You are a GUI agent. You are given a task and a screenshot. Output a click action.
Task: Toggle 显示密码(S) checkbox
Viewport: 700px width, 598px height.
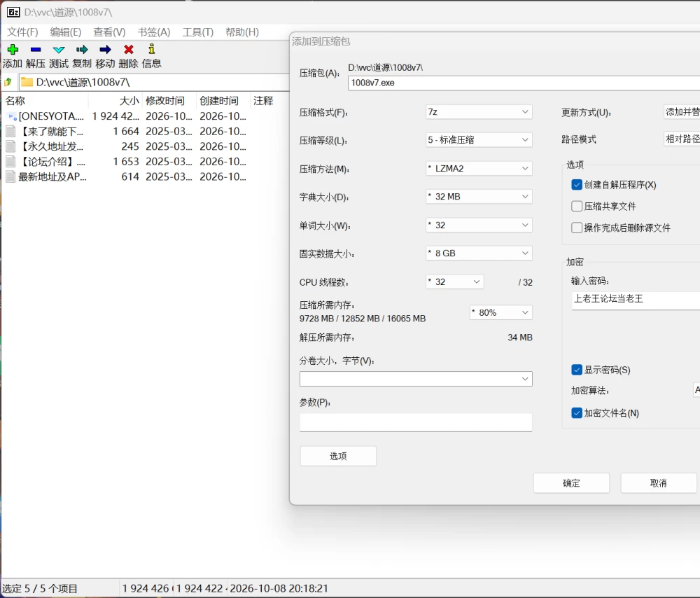[577, 370]
